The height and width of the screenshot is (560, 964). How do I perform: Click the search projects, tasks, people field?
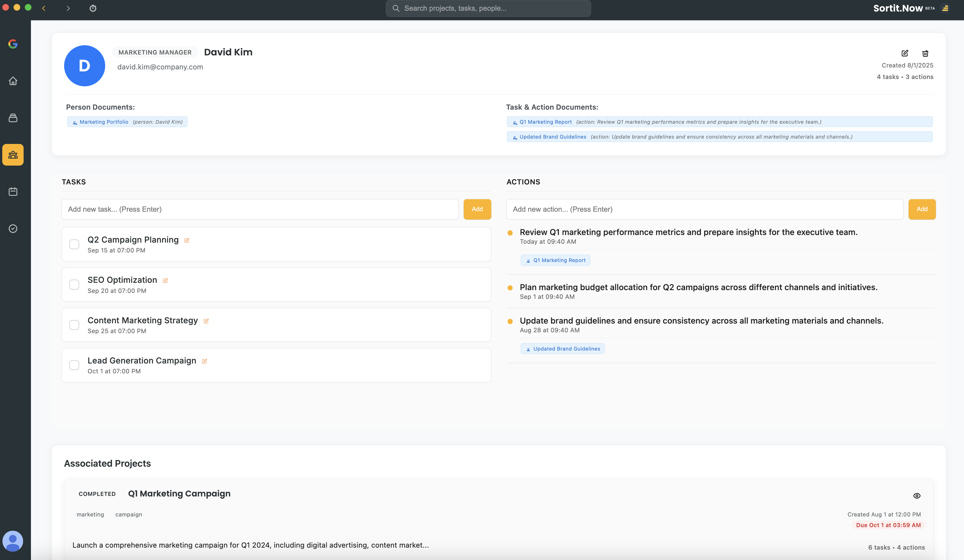488,8
